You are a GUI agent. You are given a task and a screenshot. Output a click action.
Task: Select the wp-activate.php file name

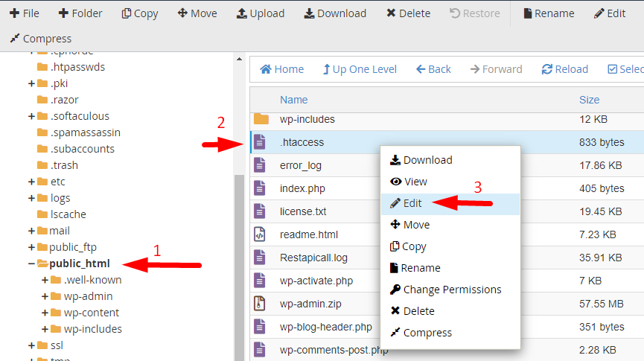(x=316, y=281)
